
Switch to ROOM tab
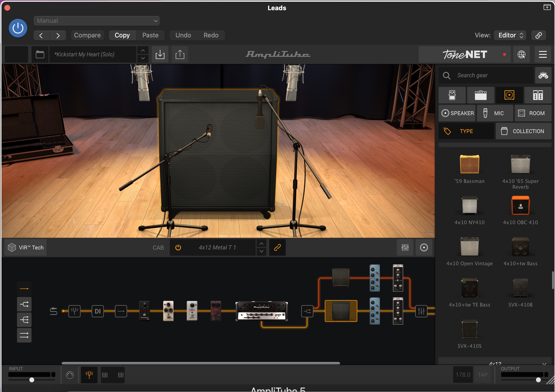coord(533,113)
